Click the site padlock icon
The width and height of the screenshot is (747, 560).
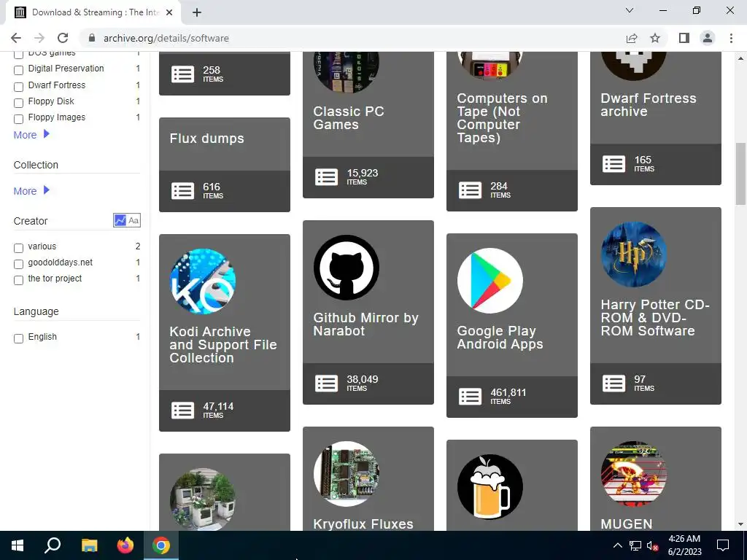[92, 38]
